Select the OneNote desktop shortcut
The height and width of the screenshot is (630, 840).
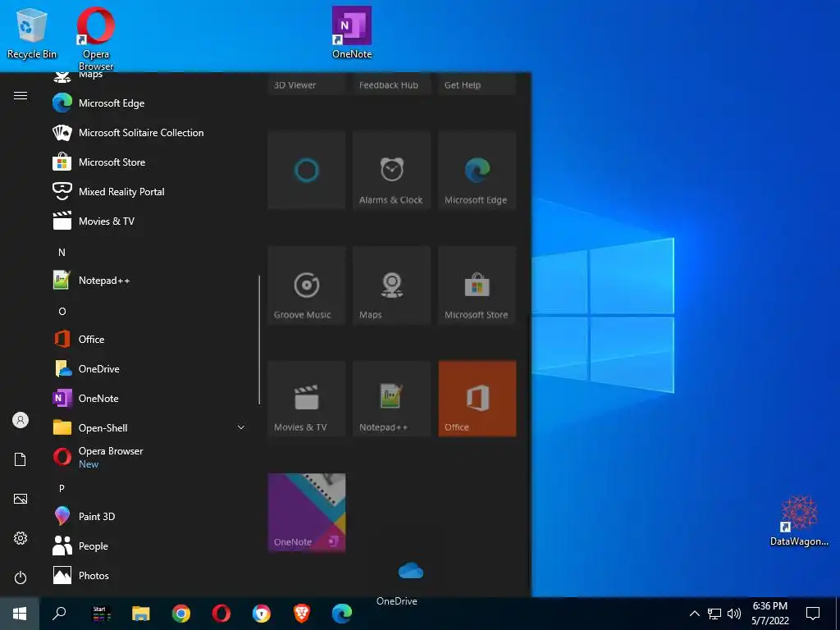(x=351, y=32)
